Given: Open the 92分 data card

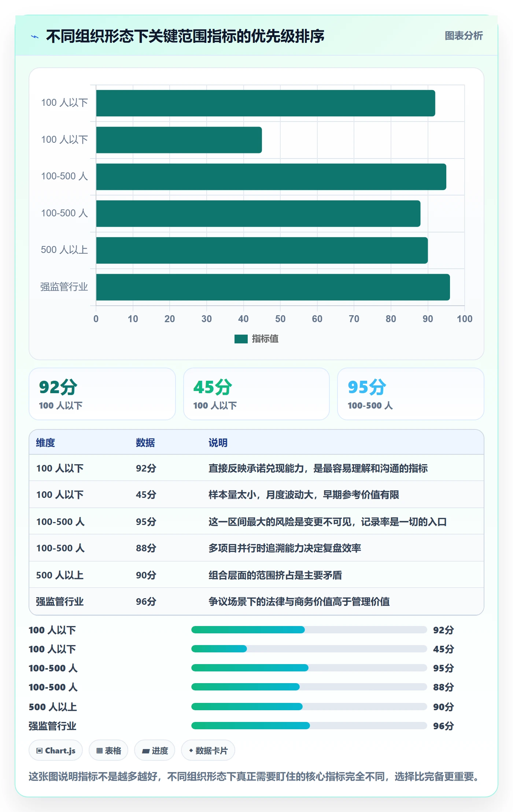Looking at the screenshot, I should (x=102, y=394).
